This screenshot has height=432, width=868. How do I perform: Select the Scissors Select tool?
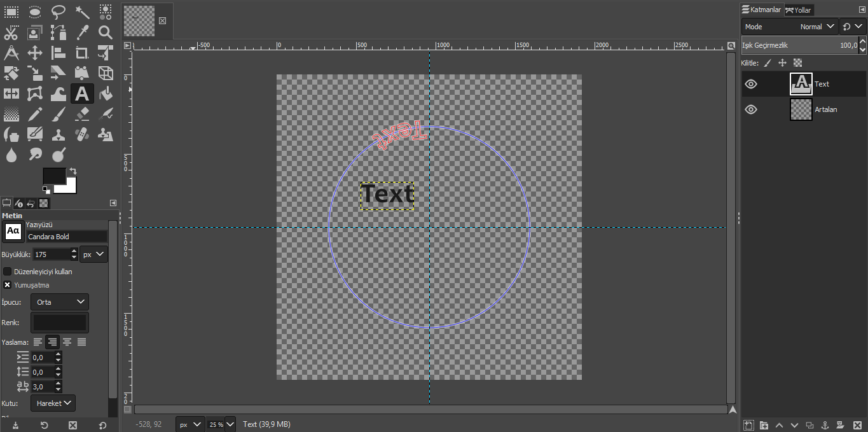tap(11, 32)
